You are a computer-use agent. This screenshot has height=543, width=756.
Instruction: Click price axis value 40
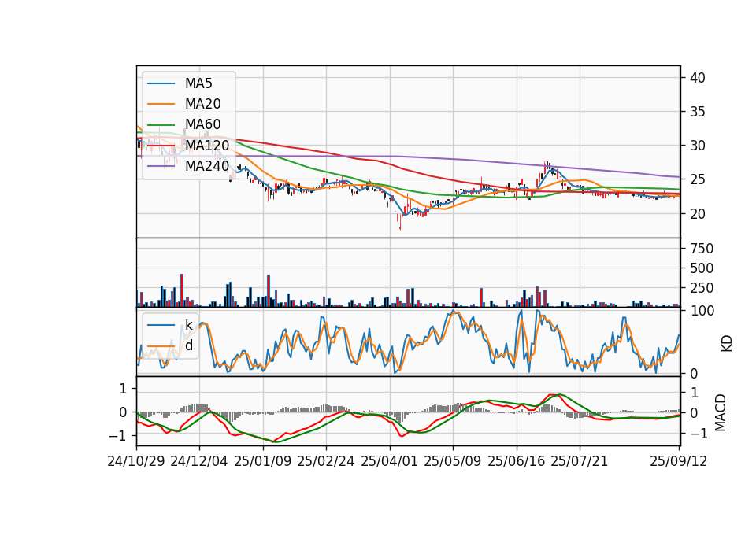pyautogui.click(x=698, y=78)
